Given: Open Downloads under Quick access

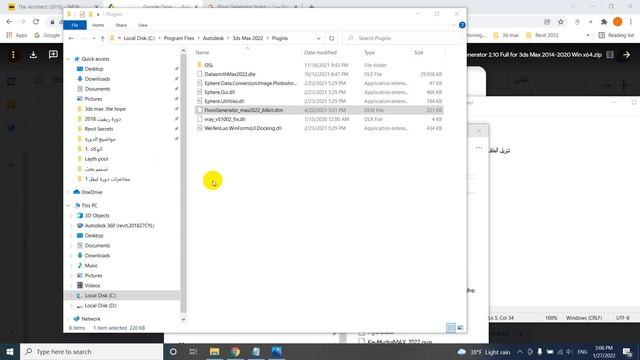Looking at the screenshot, I should click(x=97, y=79).
